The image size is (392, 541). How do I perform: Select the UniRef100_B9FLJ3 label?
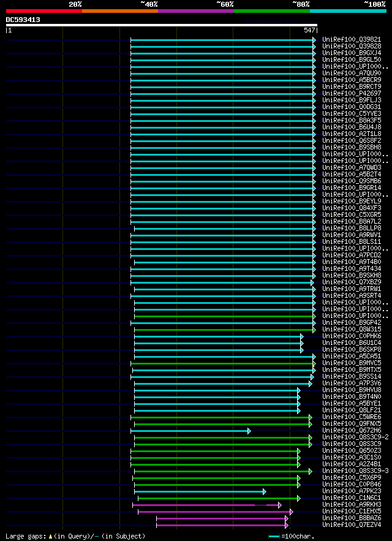[x=352, y=100]
